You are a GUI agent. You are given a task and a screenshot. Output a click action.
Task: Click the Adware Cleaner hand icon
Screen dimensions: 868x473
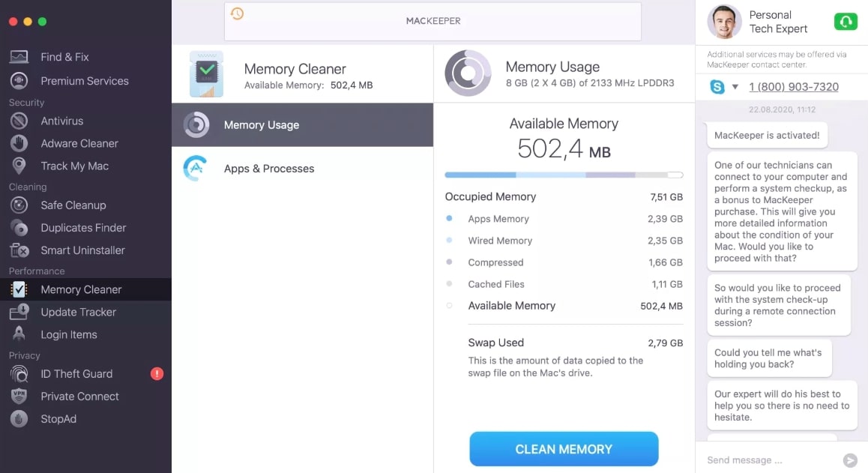coord(19,143)
